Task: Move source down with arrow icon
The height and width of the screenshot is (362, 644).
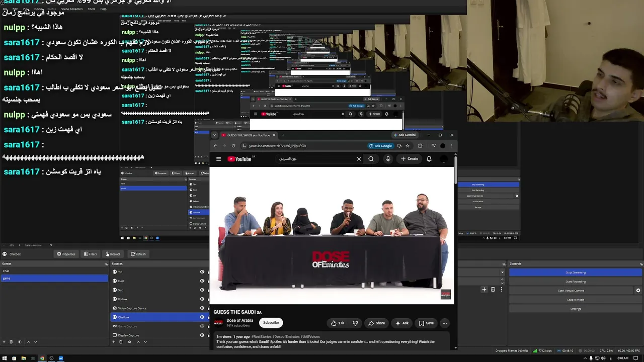Action: point(145,342)
